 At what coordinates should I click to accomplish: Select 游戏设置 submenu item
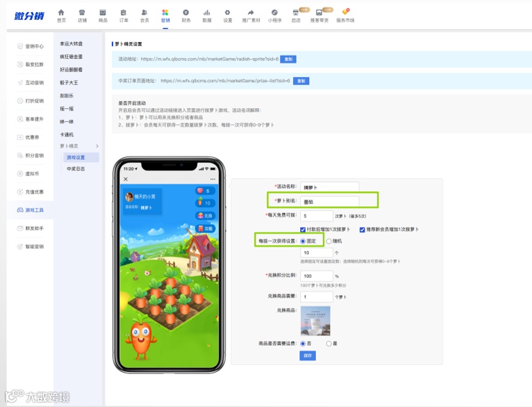[81, 158]
